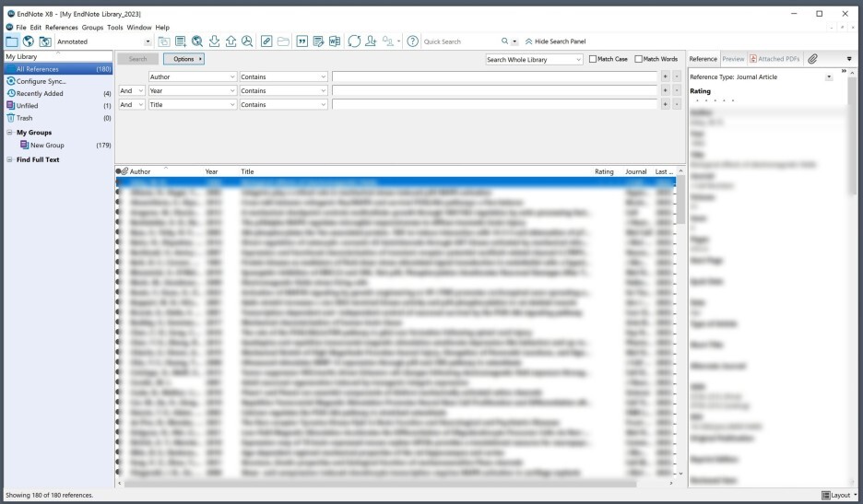Click the Layout icon in status bar
The image size is (863, 504).
(825, 495)
